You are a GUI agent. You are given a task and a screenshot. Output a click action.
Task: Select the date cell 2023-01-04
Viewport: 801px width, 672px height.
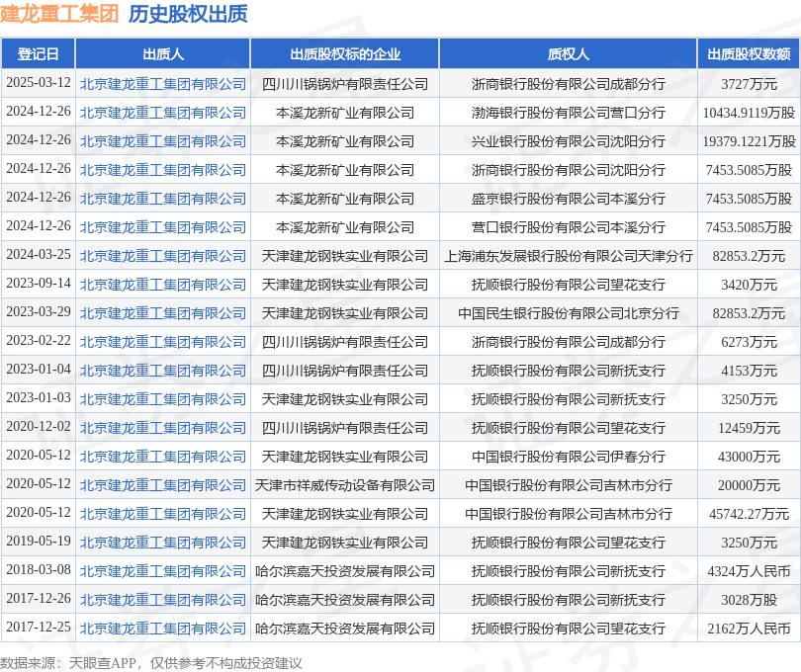click(39, 369)
